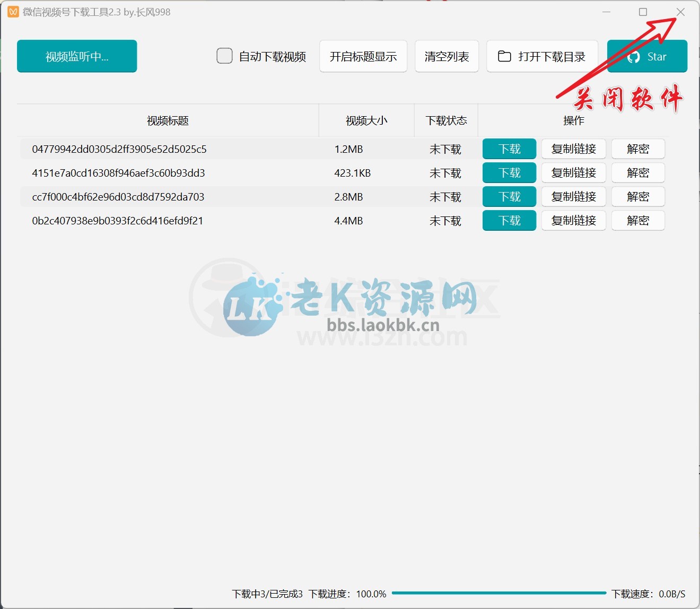This screenshot has width=700, height=609.
Task: Click the 视频监听中... button
Action: [x=77, y=56]
